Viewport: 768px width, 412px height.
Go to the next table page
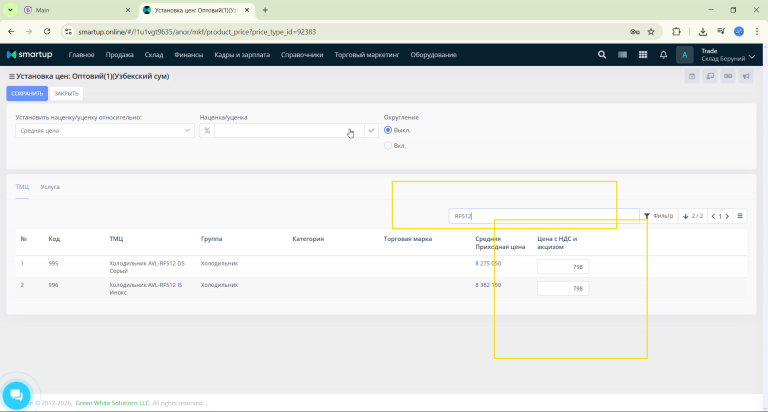click(727, 216)
